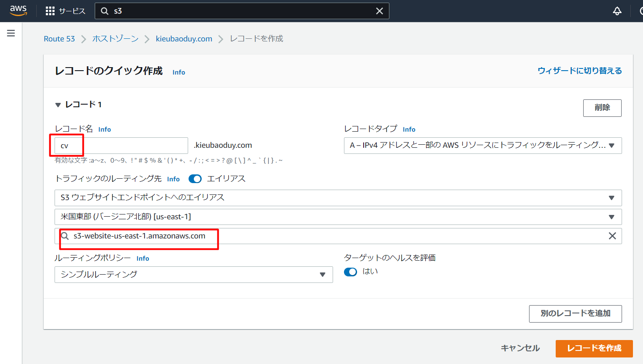Clear the s3 search using the X icon
Screen dimensions: 643x364
(379, 11)
